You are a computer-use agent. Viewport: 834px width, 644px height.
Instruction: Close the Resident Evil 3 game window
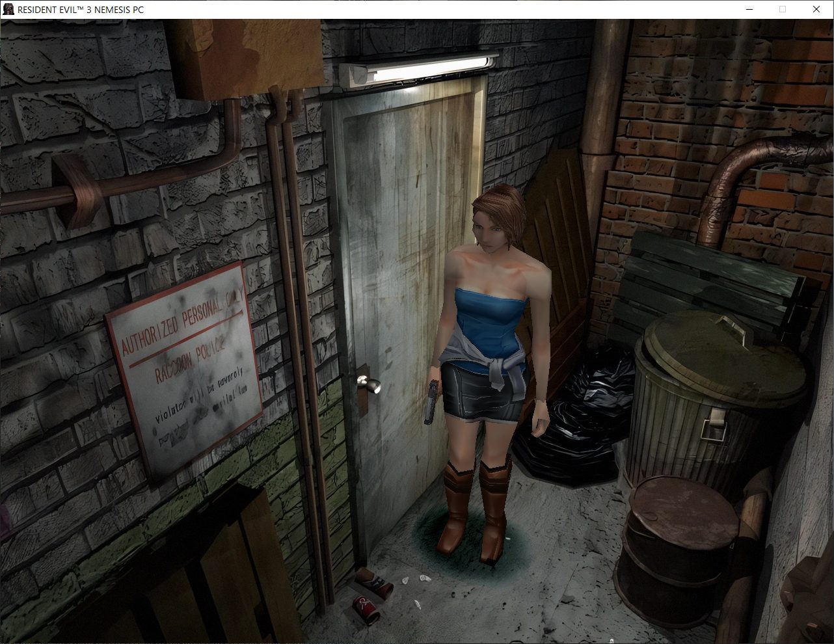816,9
